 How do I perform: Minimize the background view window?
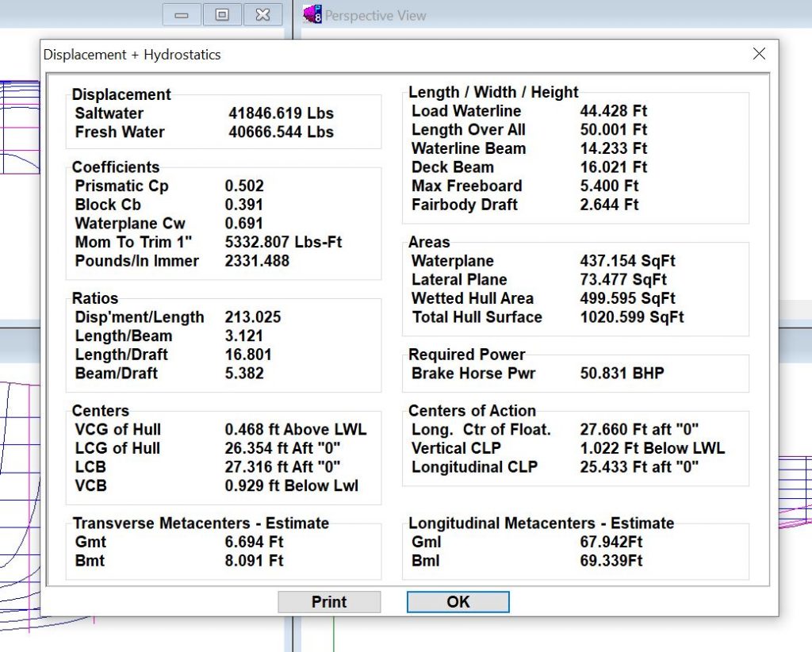click(x=182, y=15)
